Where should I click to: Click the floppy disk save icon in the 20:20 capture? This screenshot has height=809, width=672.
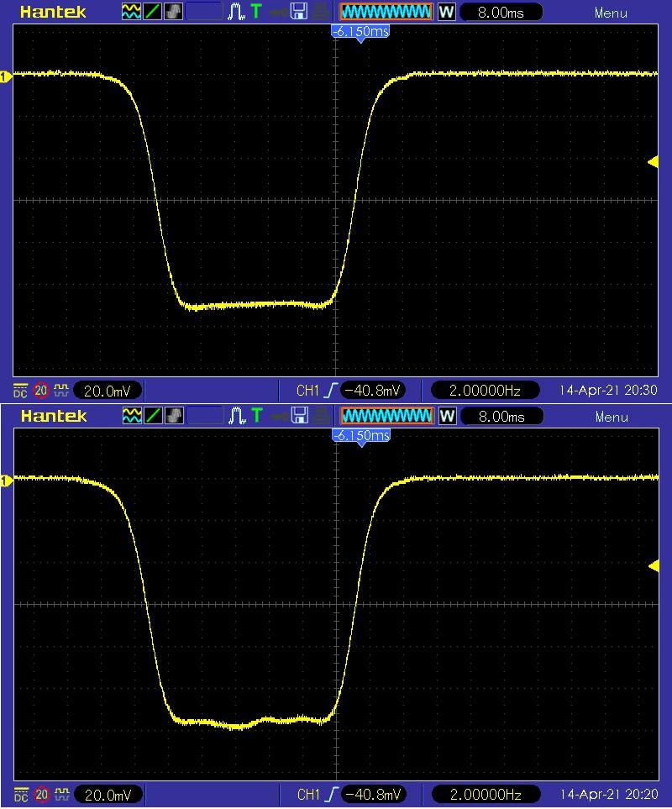(x=300, y=415)
